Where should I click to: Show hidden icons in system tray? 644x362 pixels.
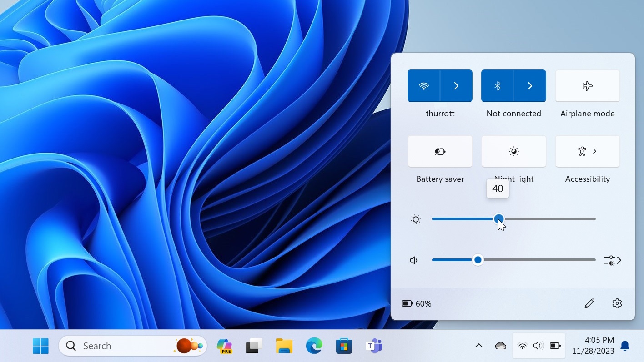pyautogui.click(x=478, y=346)
